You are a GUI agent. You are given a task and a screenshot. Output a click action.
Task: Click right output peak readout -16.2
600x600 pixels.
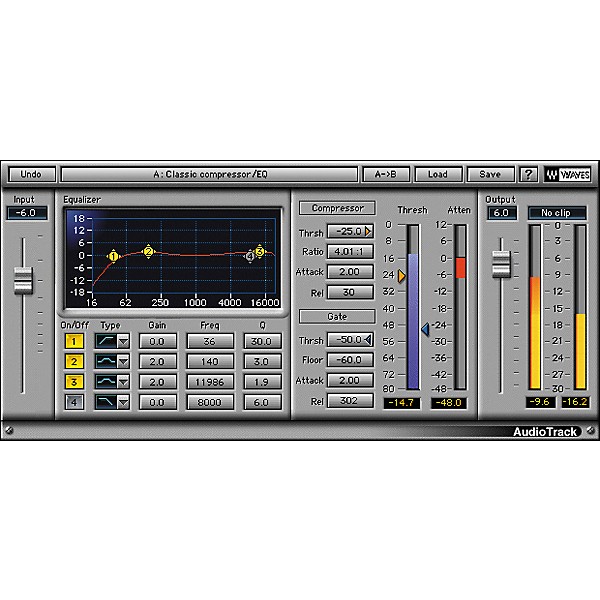[575, 402]
